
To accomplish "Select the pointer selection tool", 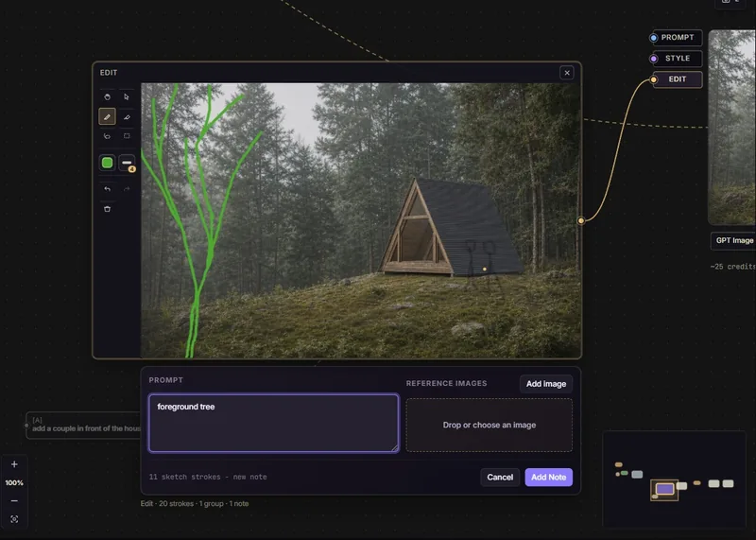I will pos(127,97).
